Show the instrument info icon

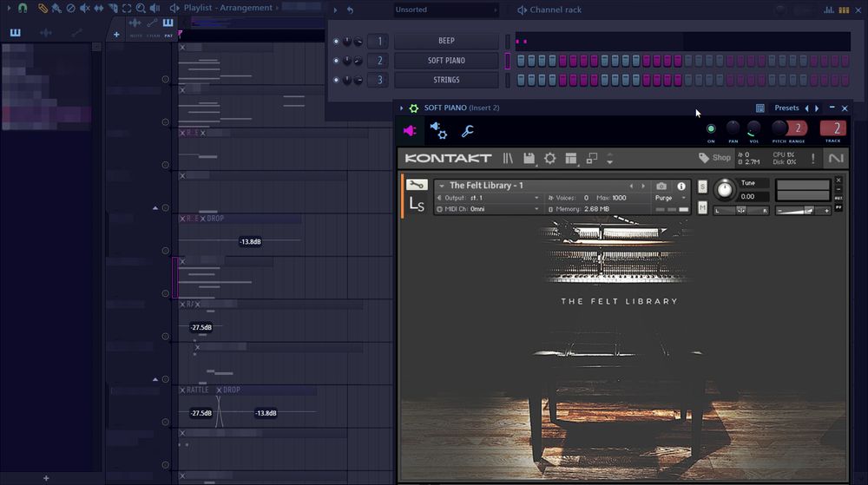tap(681, 186)
